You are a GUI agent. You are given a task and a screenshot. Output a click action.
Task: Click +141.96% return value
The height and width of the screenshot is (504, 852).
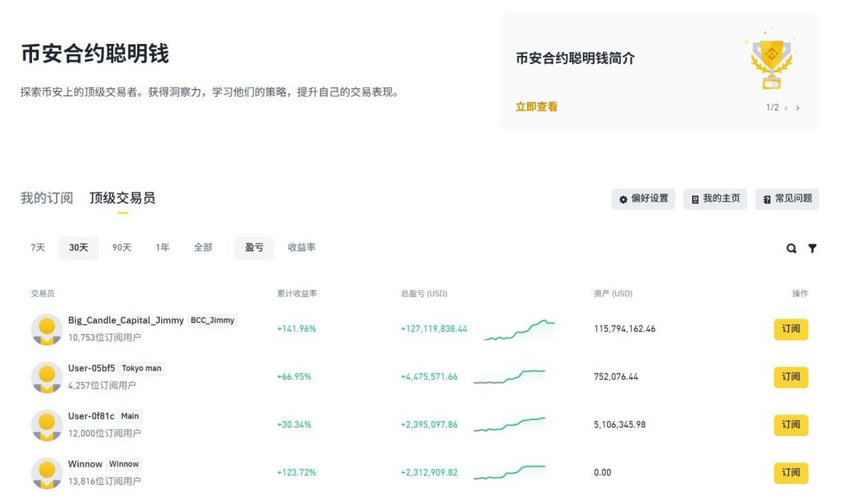click(297, 329)
